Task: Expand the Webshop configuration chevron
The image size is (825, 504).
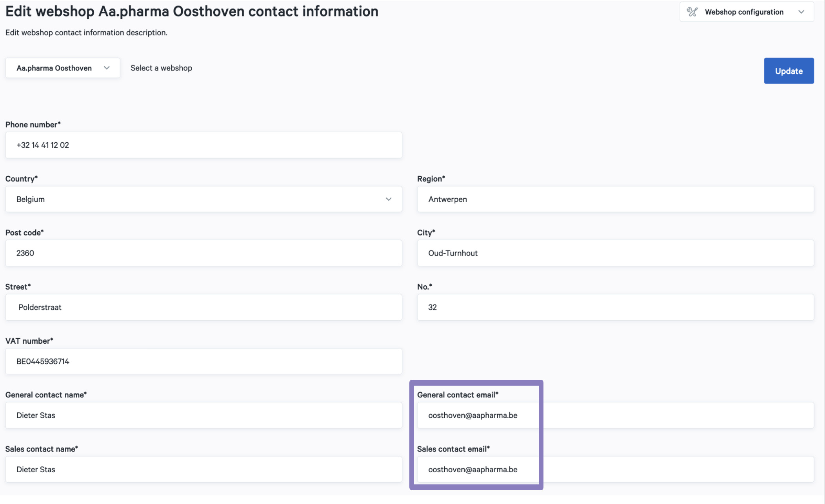Action: [801, 12]
